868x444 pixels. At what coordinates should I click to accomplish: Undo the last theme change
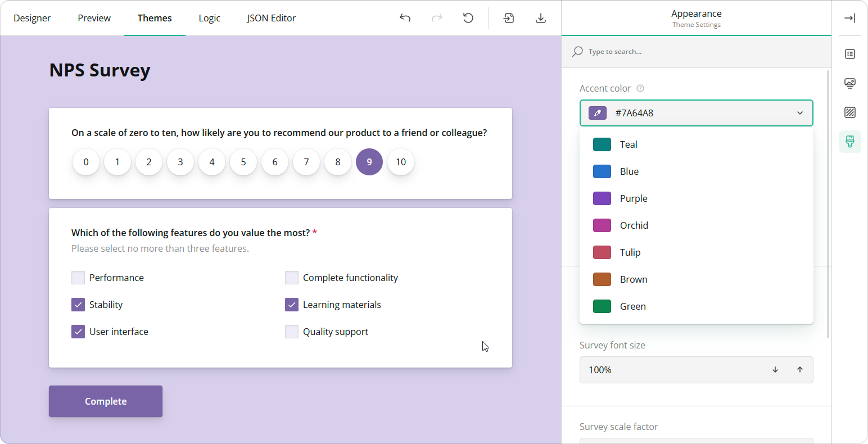click(x=405, y=18)
